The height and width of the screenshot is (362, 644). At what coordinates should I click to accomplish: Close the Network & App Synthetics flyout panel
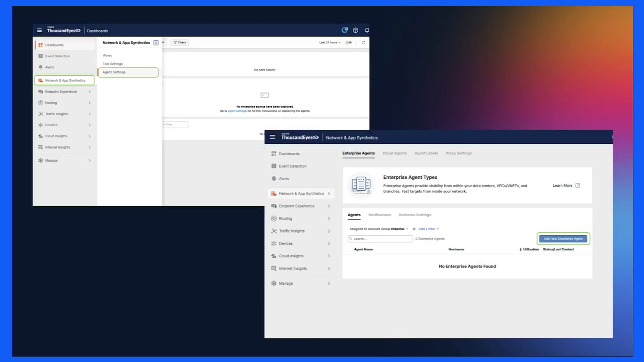(x=156, y=43)
